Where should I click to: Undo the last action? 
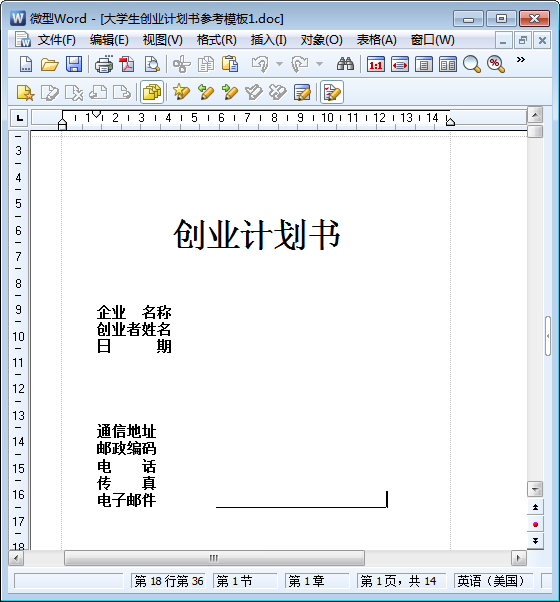point(261,64)
